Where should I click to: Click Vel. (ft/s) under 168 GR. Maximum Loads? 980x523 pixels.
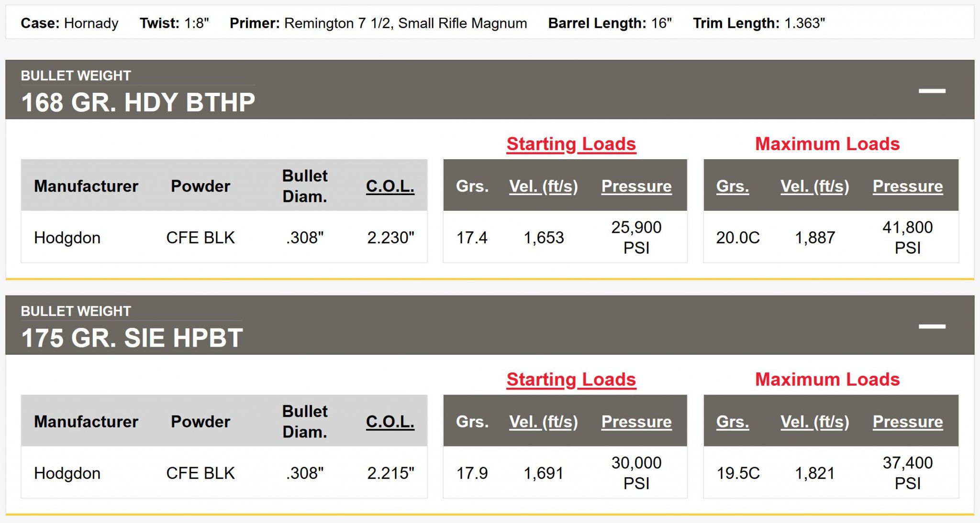pos(814,186)
